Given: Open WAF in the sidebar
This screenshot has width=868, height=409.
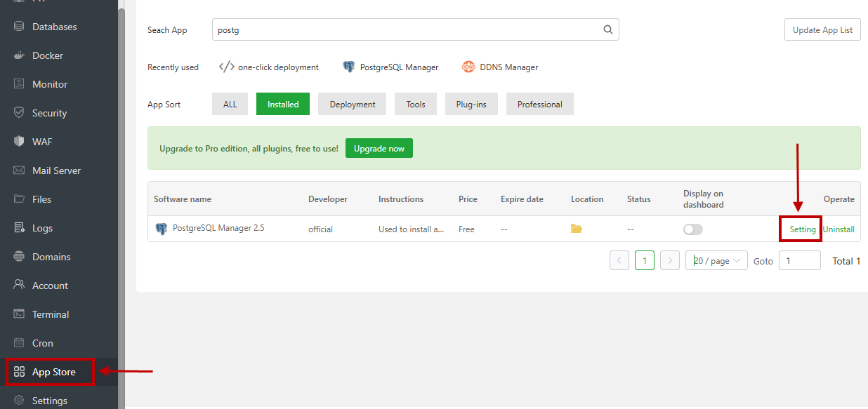Looking at the screenshot, I should click(42, 142).
